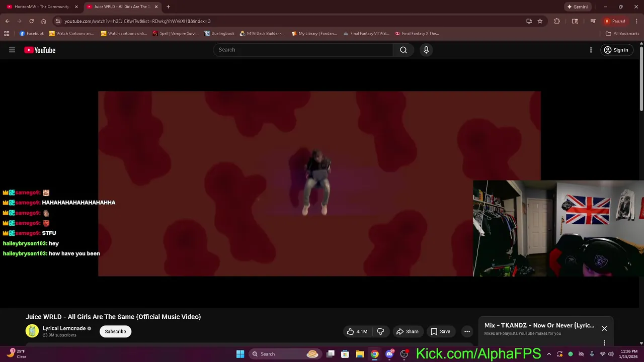The width and height of the screenshot is (644, 362).
Task: Open Spell Vampire Survivors bookmark
Action: click(x=176, y=34)
